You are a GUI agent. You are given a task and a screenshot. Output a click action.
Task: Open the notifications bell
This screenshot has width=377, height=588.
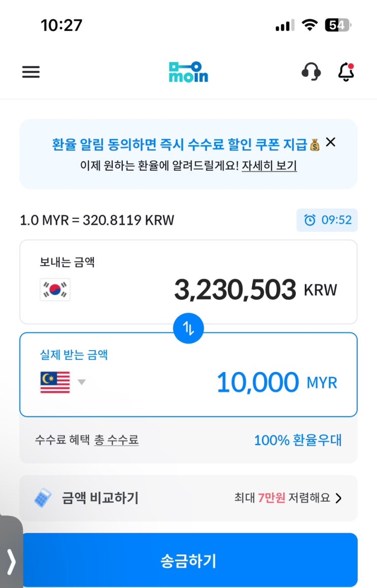pos(346,72)
